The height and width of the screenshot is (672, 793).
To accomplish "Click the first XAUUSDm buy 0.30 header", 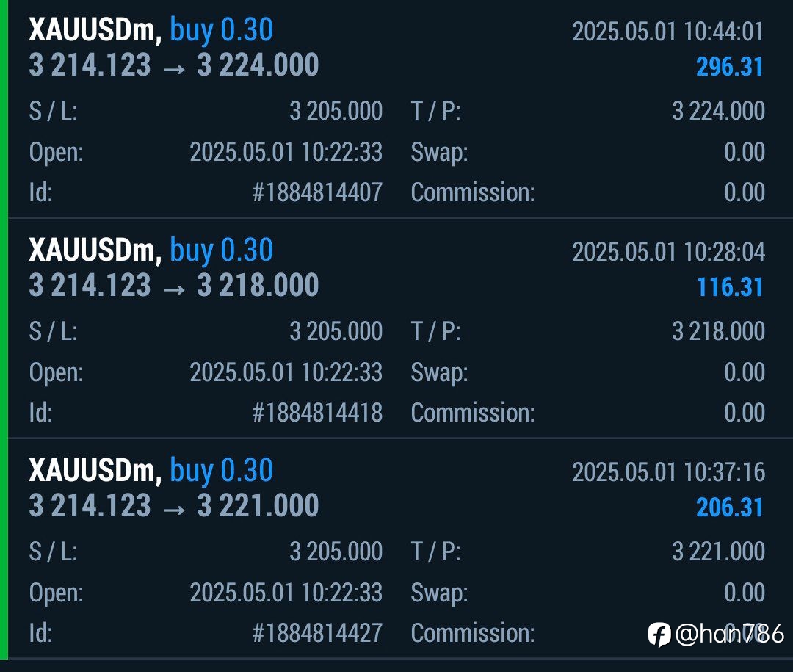I will pyautogui.click(x=151, y=30).
